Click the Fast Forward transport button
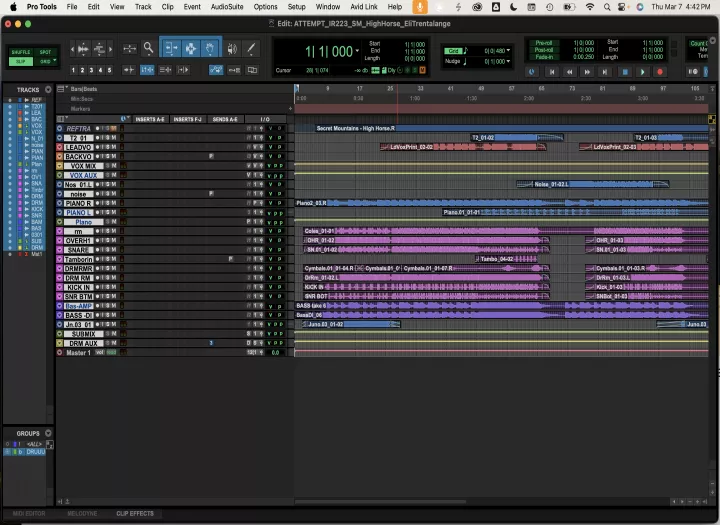This screenshot has width=720, height=525. pyautogui.click(x=587, y=72)
